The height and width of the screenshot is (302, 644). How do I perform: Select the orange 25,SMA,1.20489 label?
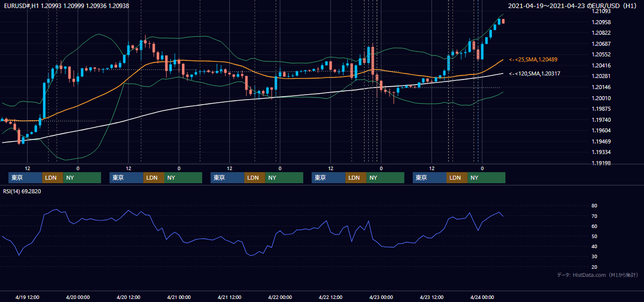point(533,59)
